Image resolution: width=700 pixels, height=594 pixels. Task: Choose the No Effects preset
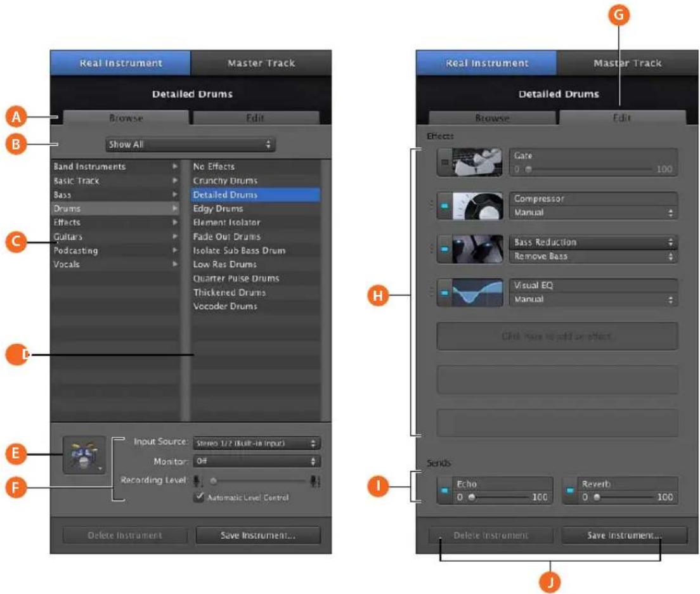[x=256, y=167]
